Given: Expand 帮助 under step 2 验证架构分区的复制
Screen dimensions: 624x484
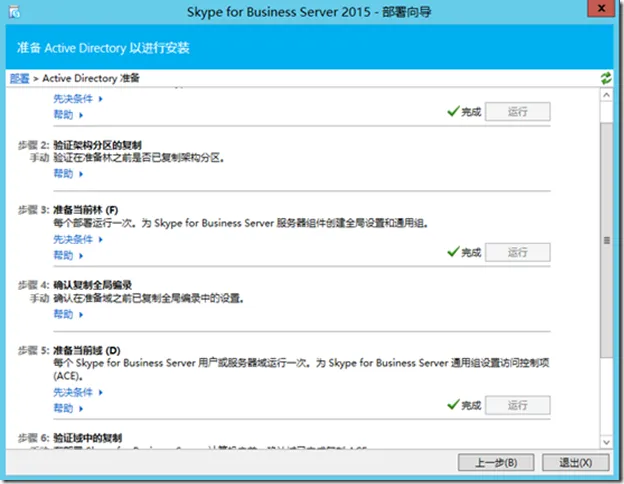Looking at the screenshot, I should (68, 174).
